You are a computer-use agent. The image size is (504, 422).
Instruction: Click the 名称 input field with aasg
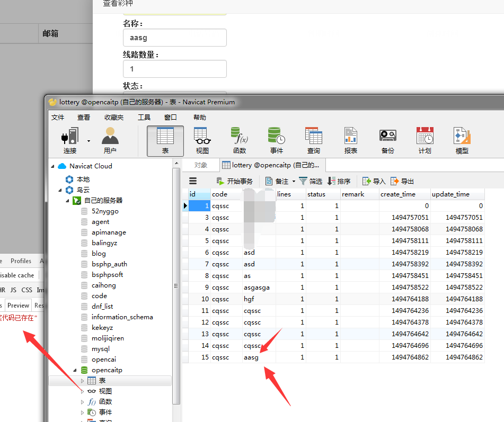(175, 38)
